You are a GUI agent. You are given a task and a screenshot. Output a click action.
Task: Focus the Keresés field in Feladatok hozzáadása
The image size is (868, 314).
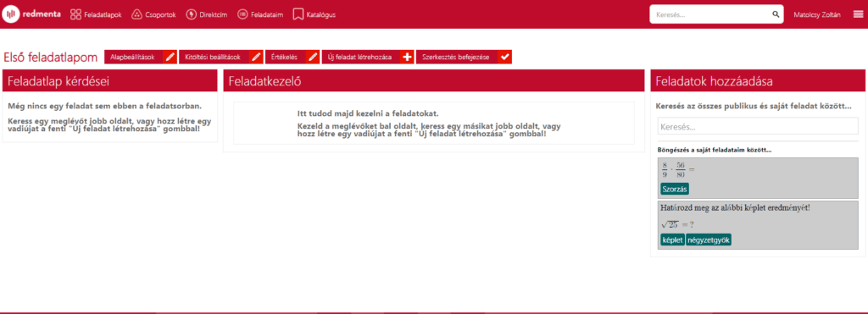click(758, 126)
